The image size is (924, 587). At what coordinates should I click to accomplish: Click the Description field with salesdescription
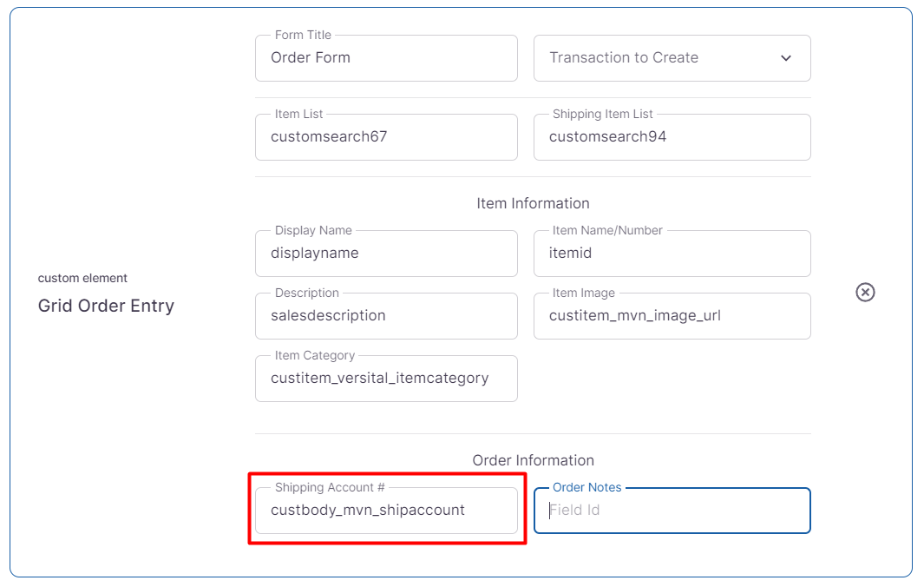[x=386, y=316]
